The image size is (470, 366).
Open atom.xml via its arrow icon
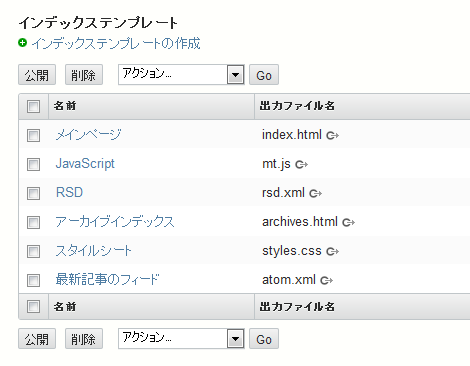pyautogui.click(x=326, y=280)
